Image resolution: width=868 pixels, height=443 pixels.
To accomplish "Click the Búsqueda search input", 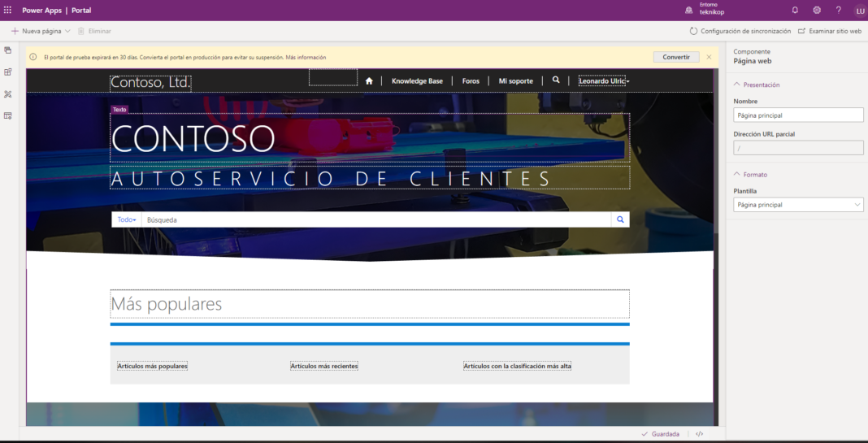I will [x=376, y=219].
